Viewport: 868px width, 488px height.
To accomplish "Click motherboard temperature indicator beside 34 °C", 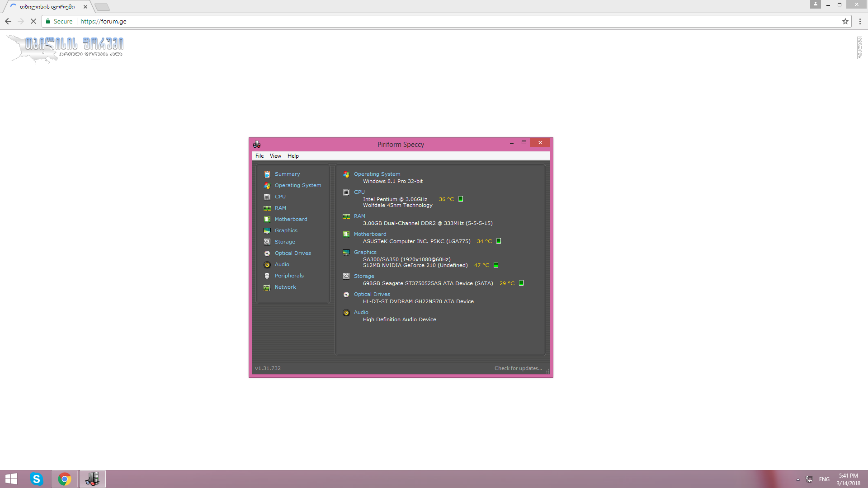I will pos(499,241).
